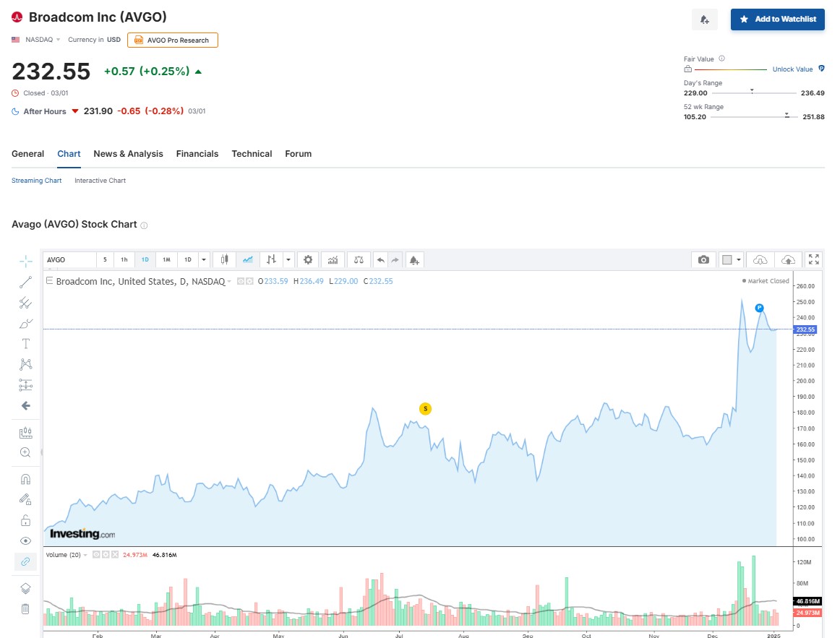Expand the chart style dropdown arrow
The height and width of the screenshot is (638, 840).
(x=288, y=259)
